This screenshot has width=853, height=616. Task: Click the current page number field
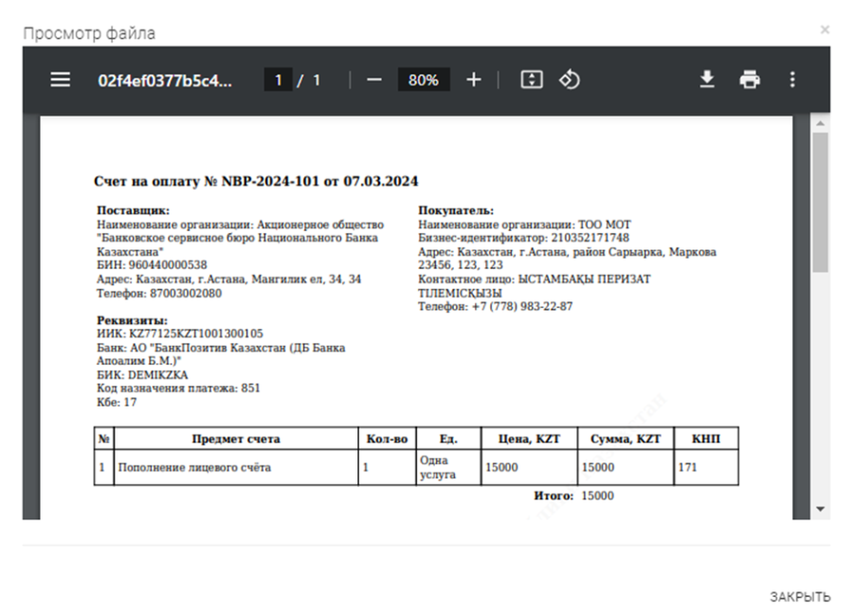pos(278,81)
